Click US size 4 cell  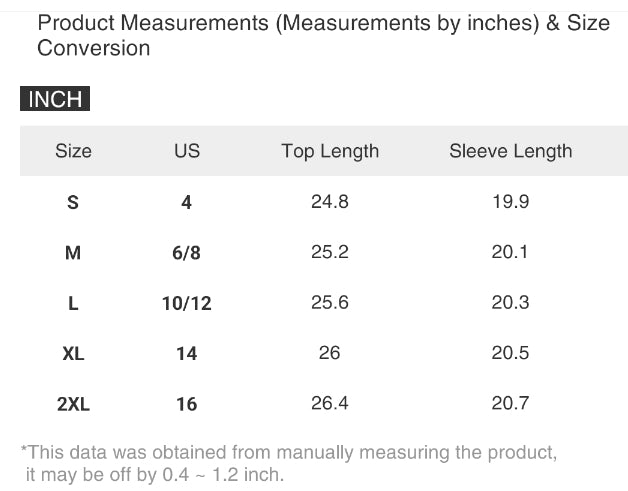[x=187, y=202]
